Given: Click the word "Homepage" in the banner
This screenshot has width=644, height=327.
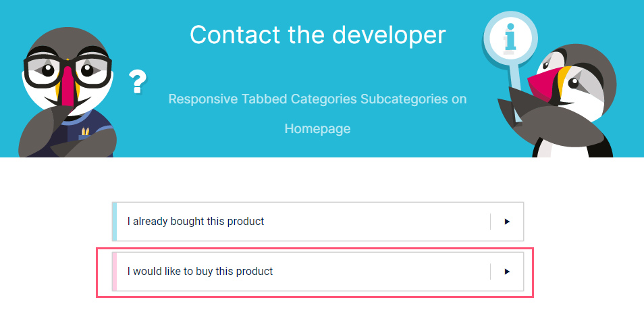Looking at the screenshot, I should [x=317, y=128].
